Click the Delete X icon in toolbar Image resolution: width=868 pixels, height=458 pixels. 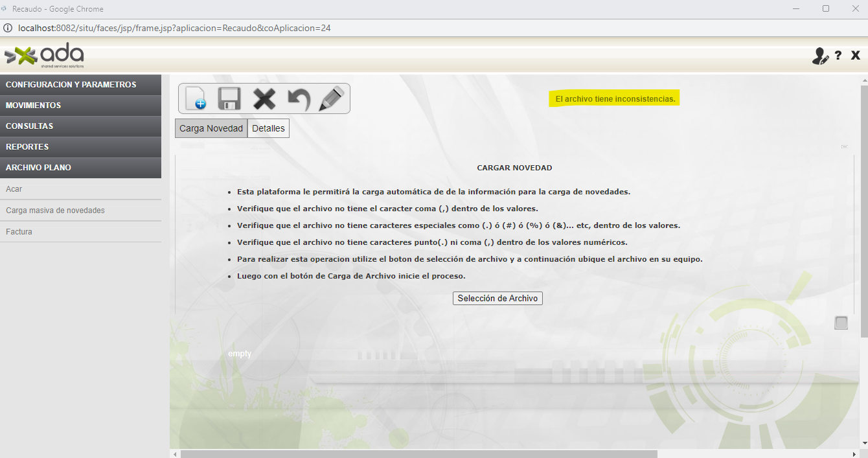(x=264, y=99)
